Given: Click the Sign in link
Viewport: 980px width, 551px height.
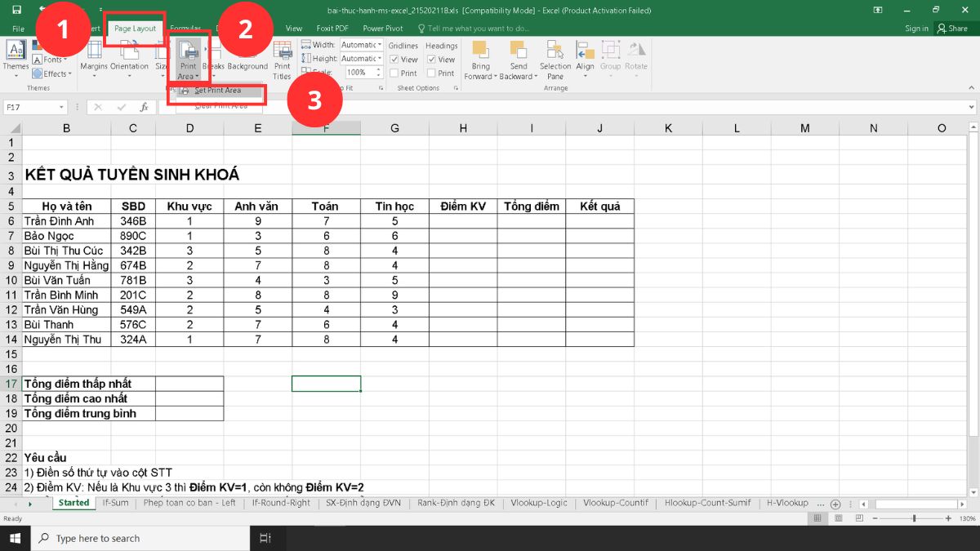Looking at the screenshot, I should pos(916,29).
